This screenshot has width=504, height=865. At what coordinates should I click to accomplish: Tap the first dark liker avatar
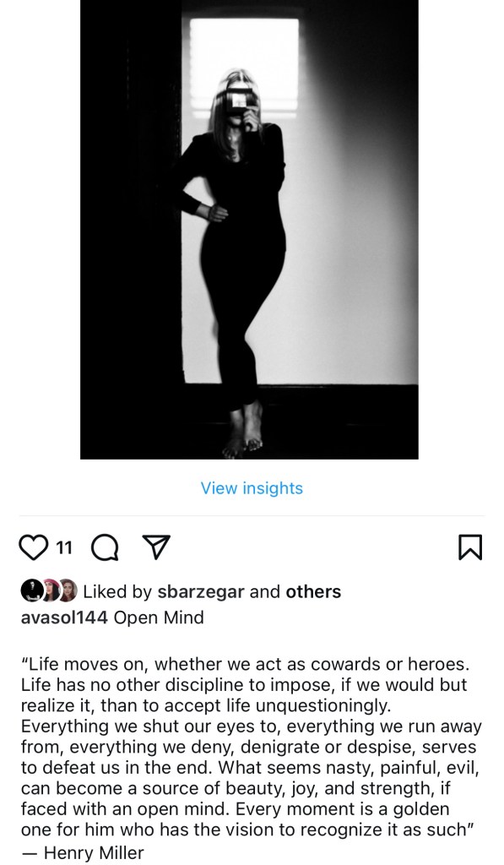pos(31,590)
